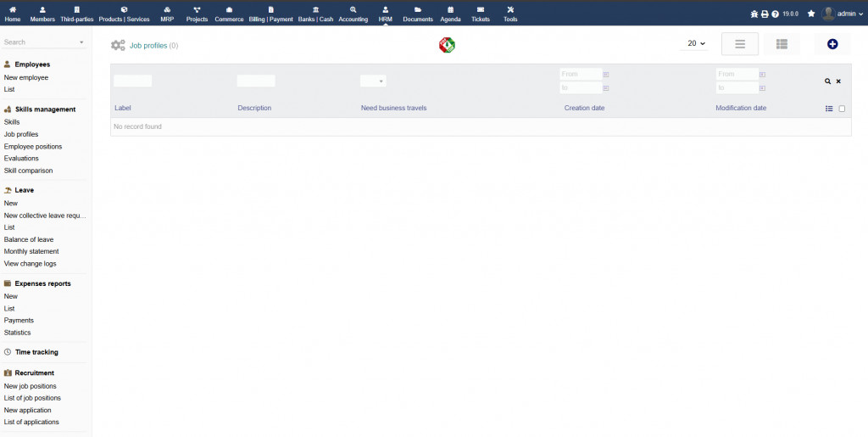868x437 pixels.
Task: Open the Commerce module
Action: 229,14
